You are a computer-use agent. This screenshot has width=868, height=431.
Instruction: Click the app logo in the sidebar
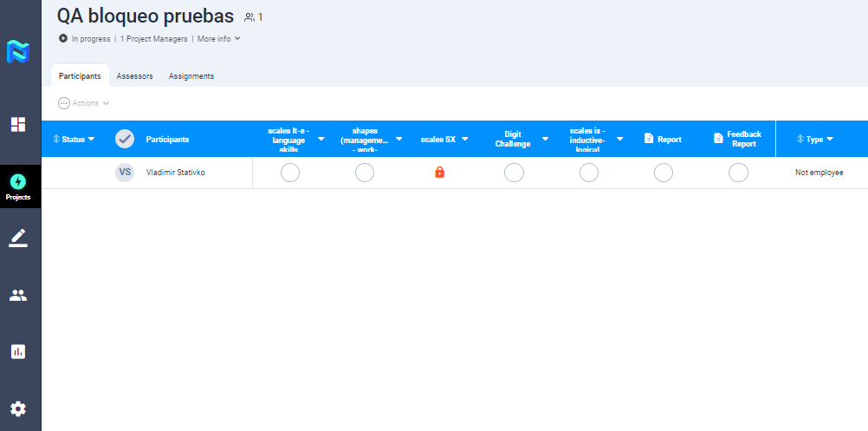click(18, 51)
